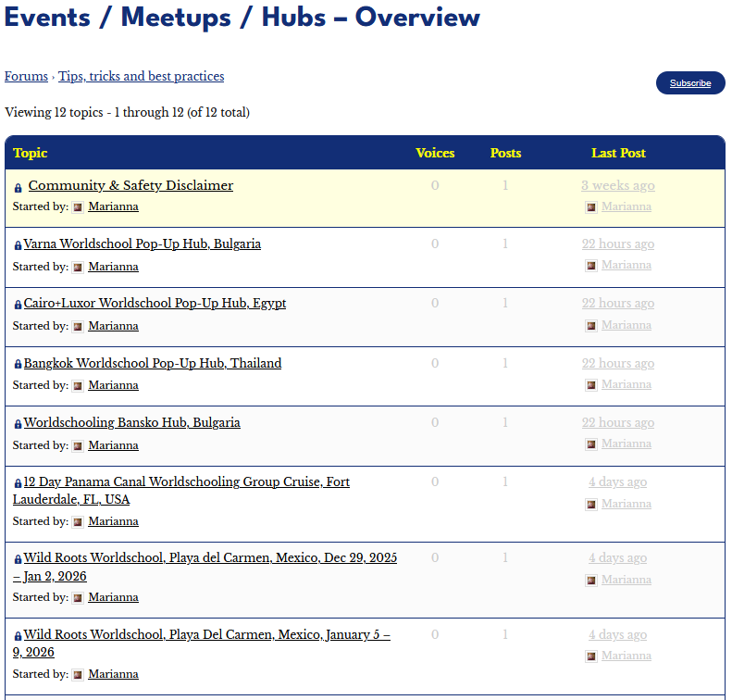Open Marianna starter profile in Bansko Hub row
This screenshot has width=732, height=700.
[x=114, y=445]
